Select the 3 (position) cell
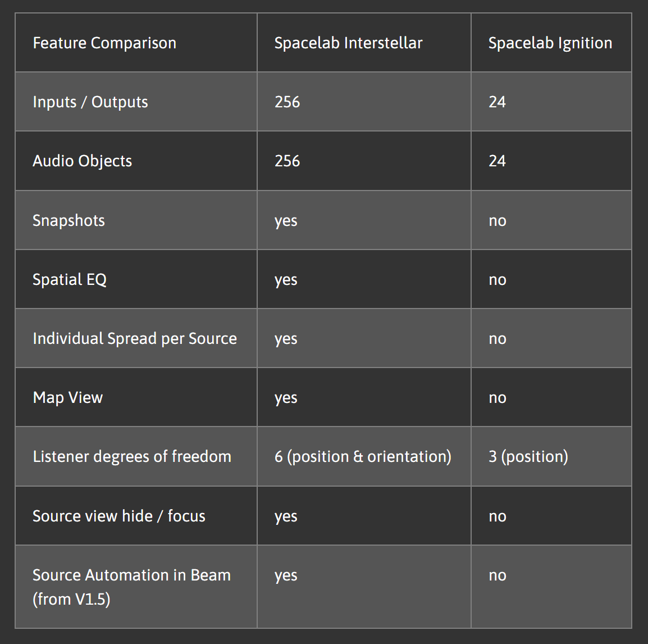648x644 pixels. 528,456
